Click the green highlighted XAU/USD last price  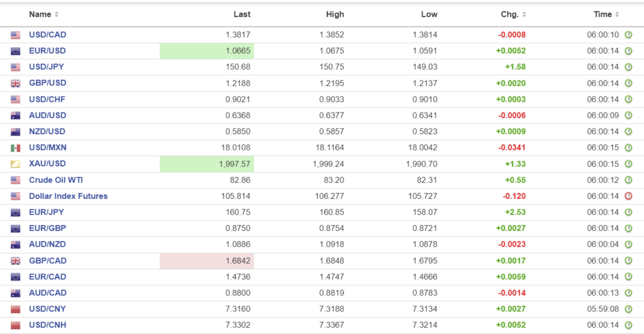tap(233, 164)
